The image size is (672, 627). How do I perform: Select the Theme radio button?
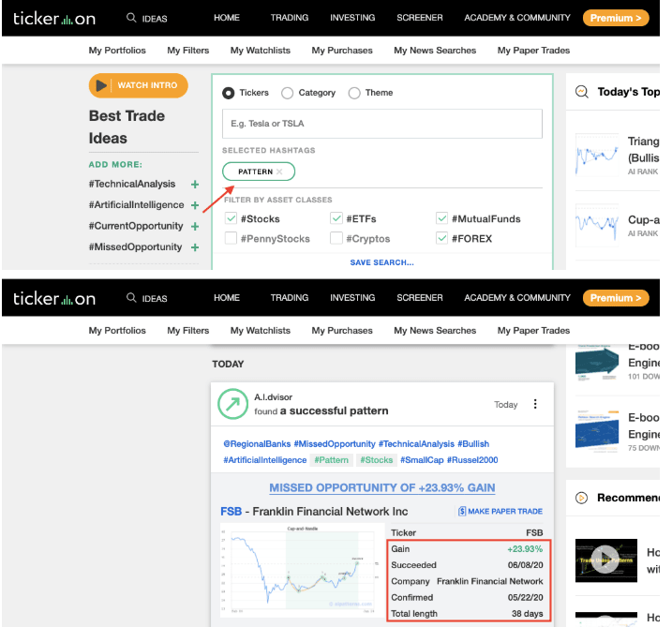[354, 93]
